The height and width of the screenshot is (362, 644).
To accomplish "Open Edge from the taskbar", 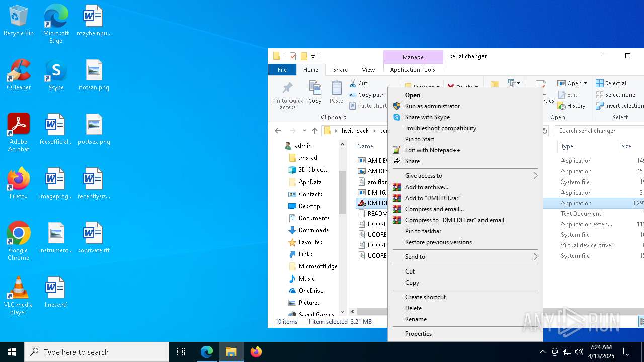I will tap(207, 352).
